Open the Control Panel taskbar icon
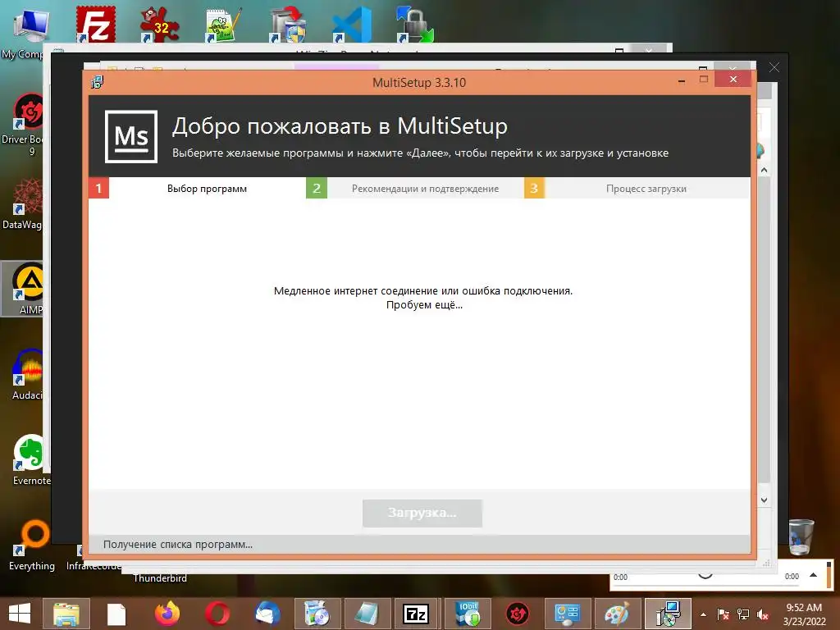Screen dimensions: 840x630 coord(568,614)
